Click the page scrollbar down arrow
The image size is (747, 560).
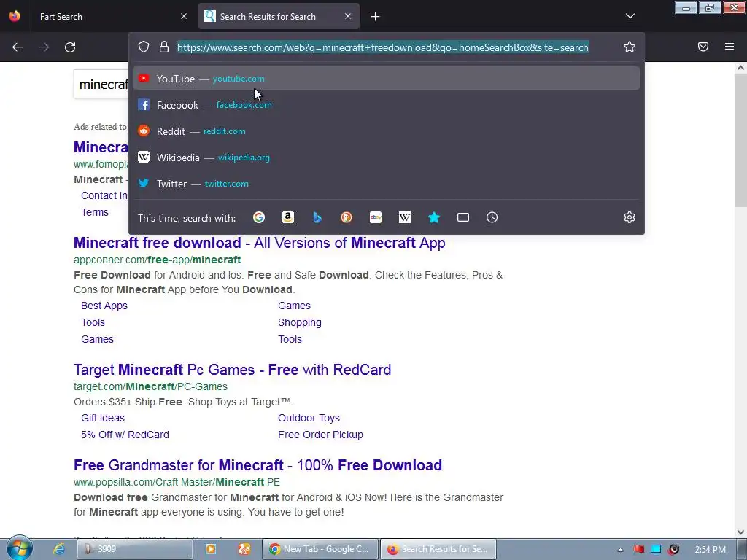click(740, 532)
